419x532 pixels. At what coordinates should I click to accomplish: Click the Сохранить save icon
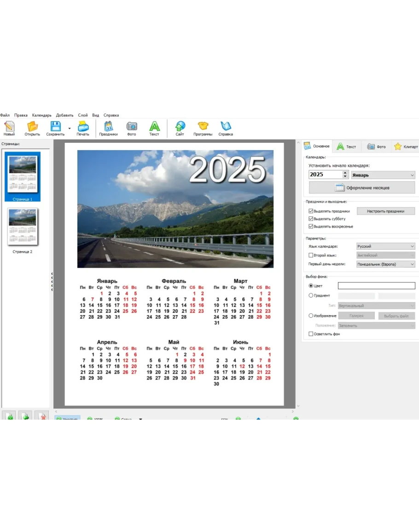coord(55,127)
